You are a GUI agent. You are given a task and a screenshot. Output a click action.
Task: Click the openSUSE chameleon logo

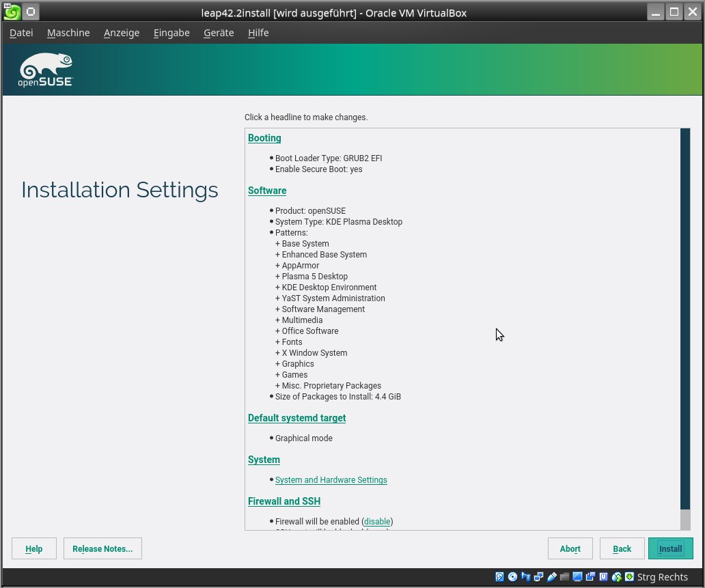(x=45, y=70)
